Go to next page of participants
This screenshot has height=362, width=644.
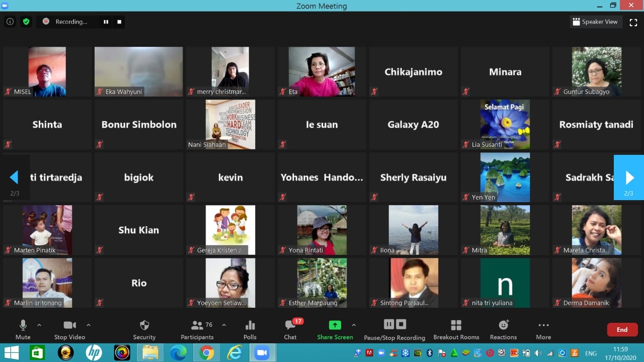pyautogui.click(x=629, y=177)
